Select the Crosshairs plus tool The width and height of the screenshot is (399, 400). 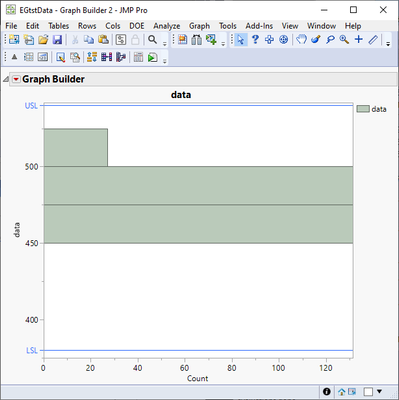(x=359, y=39)
